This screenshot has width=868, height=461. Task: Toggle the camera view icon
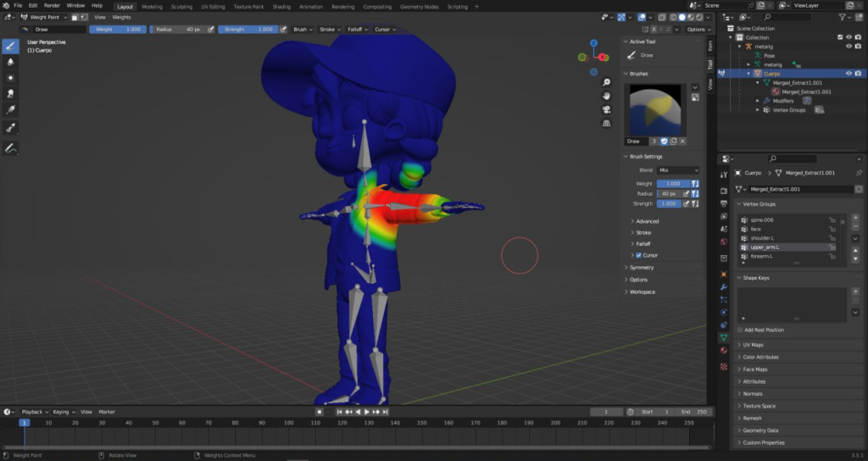(x=607, y=109)
